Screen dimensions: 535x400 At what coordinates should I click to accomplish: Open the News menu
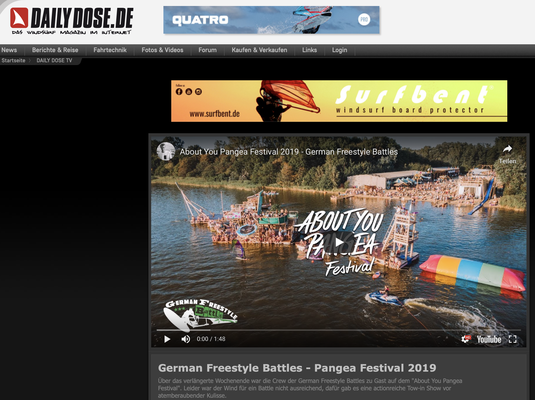(9, 50)
